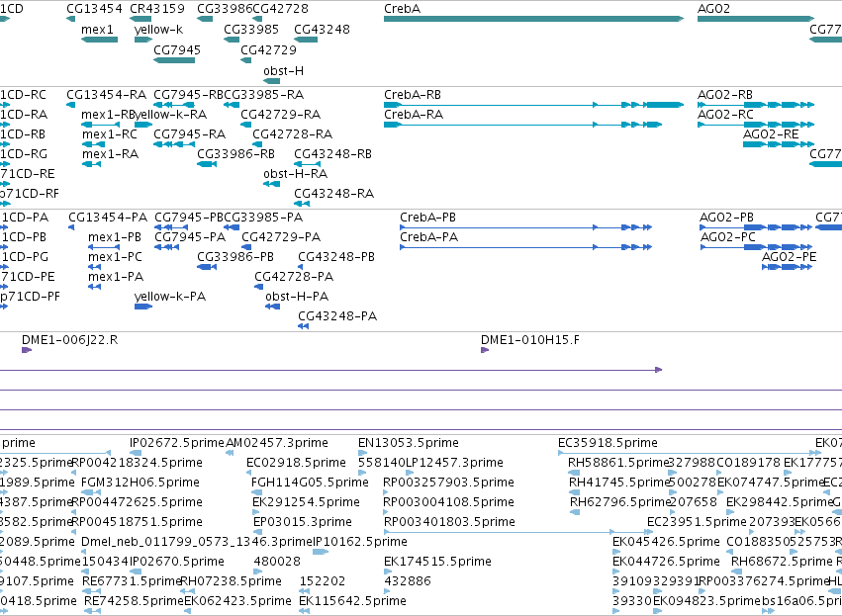Select the FGH114G05.5prime EST label
The height and width of the screenshot is (616, 842).
(310, 483)
